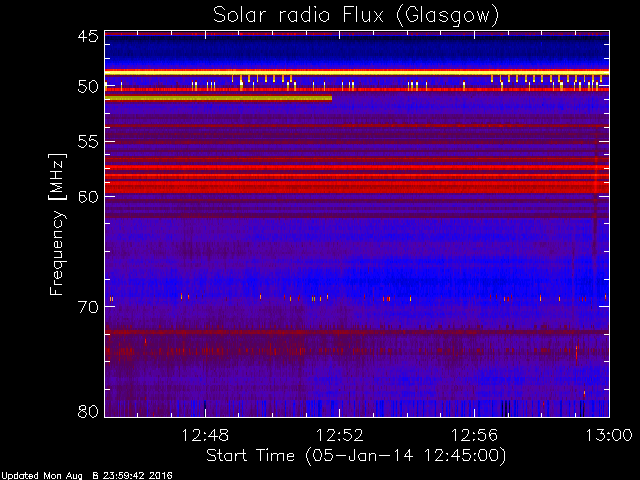Click the 50 MHz frequency axis label
This screenshot has height=480, width=640.
coord(88,87)
